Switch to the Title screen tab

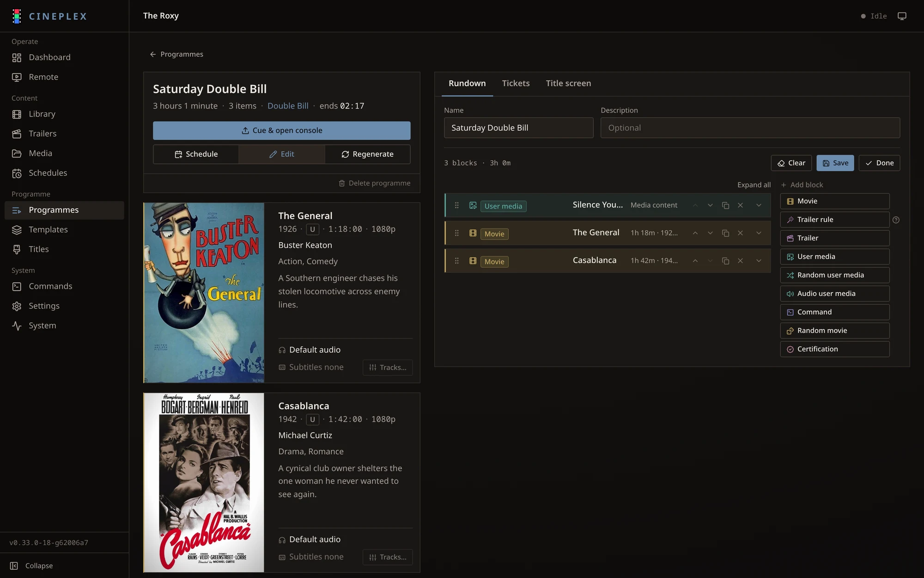click(x=568, y=83)
